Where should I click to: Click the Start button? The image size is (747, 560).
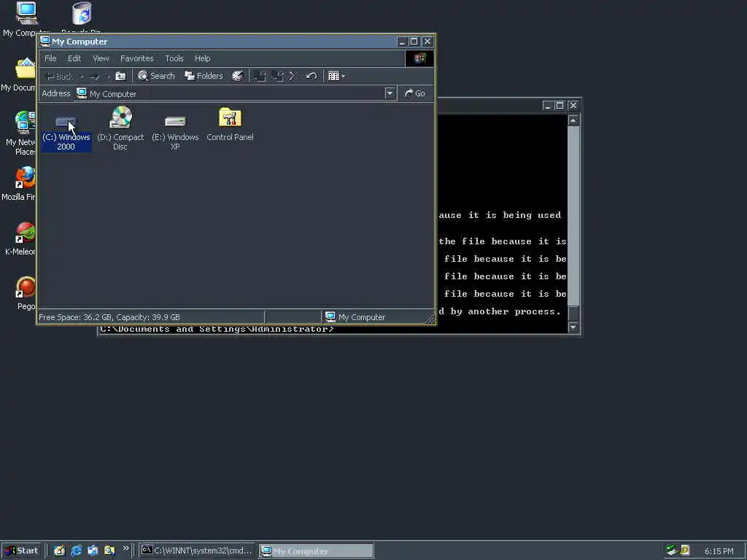point(21,551)
